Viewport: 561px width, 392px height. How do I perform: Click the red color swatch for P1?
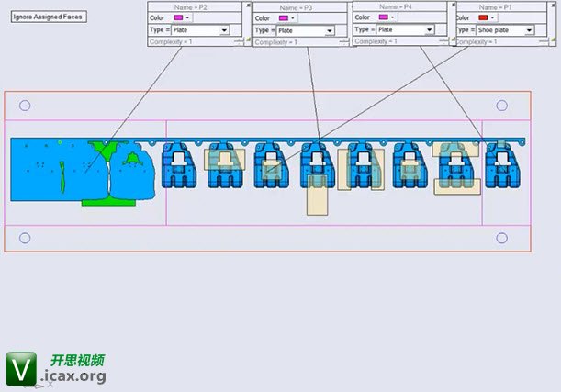pyautogui.click(x=483, y=17)
